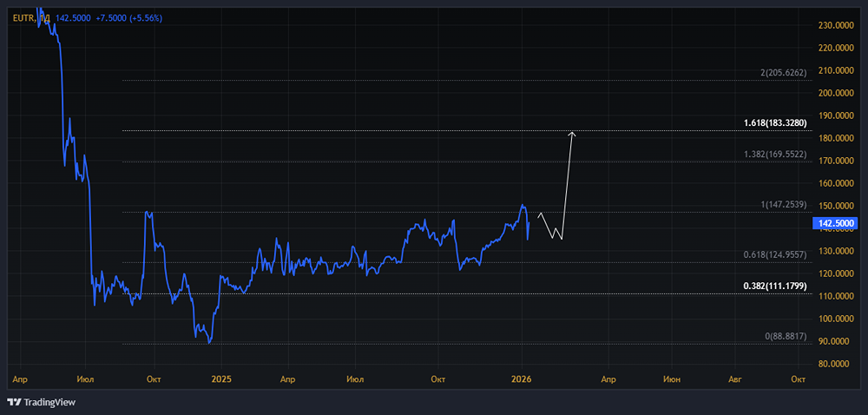Click the 190.0000 price axis label
This screenshot has height=415, width=868.
tap(837, 115)
